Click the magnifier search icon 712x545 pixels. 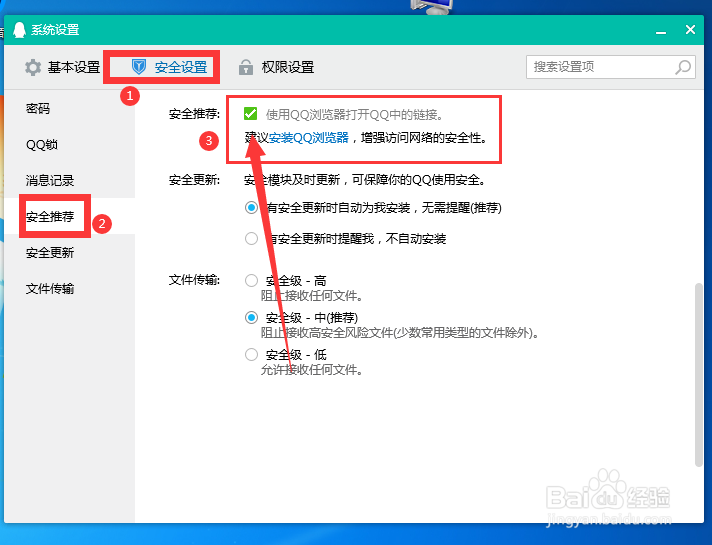pos(683,67)
